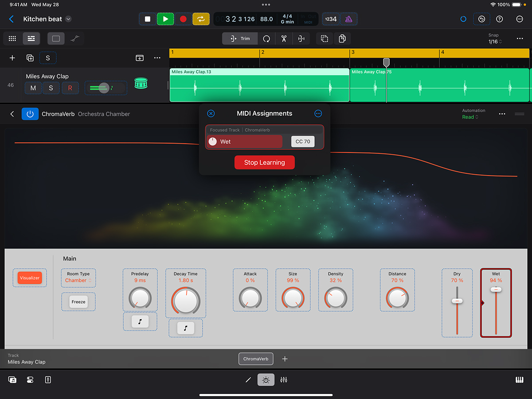Tap the green drum track icon
The height and width of the screenshot is (399, 532).
tap(141, 84)
